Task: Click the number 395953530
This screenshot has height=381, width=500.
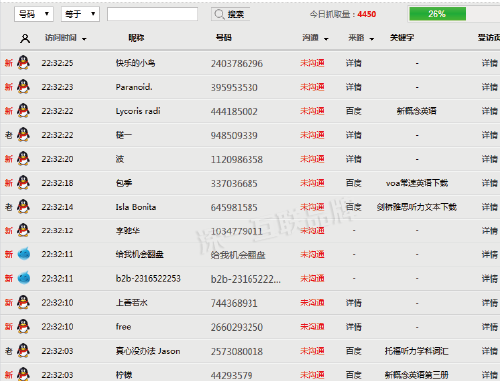Action: pyautogui.click(x=234, y=87)
